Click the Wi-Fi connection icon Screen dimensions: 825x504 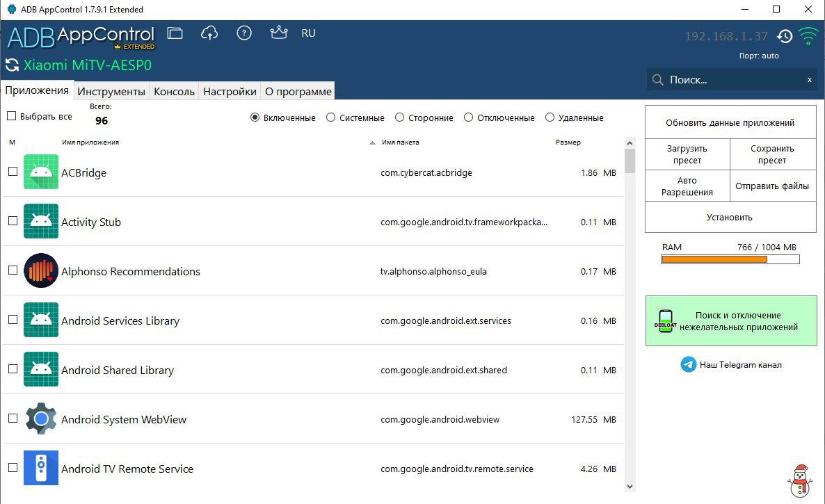coord(808,35)
